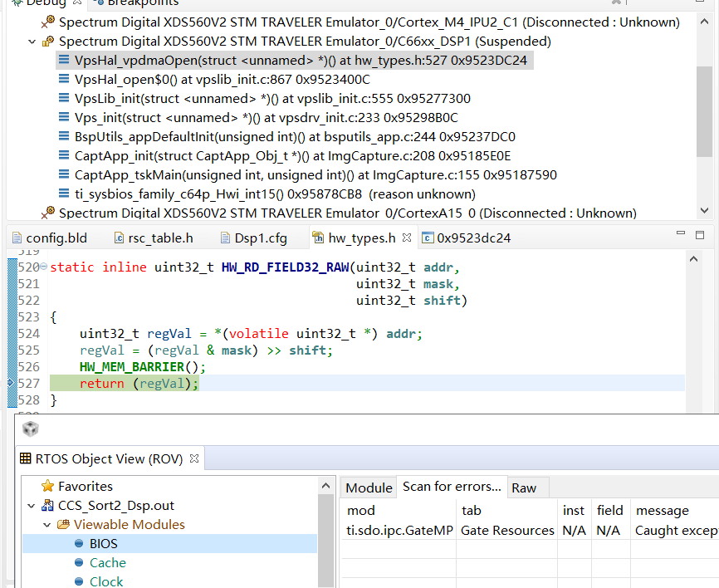Screen dimensions: 719x588
Task: Maximize the editor area
Action: point(700,235)
